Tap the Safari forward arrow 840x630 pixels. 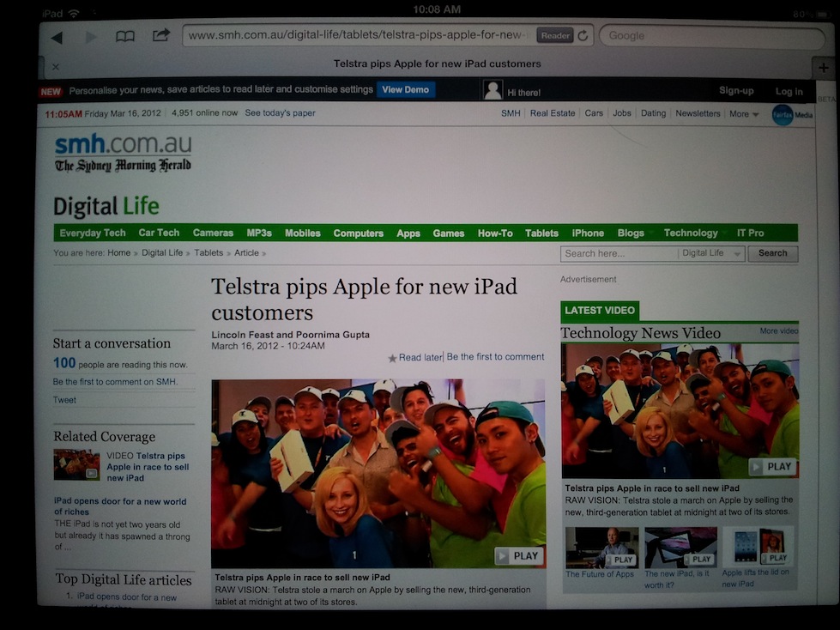(x=91, y=36)
